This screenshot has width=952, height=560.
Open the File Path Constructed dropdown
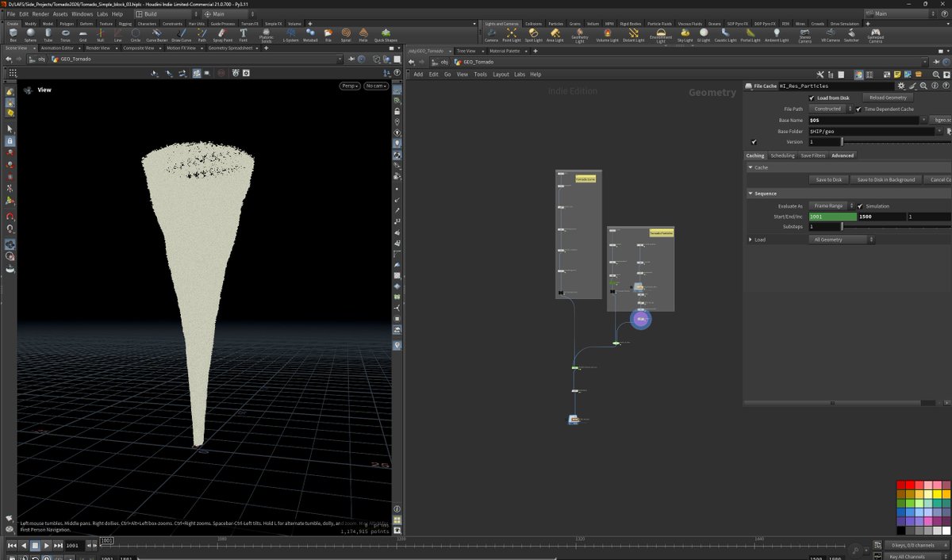[x=831, y=109]
